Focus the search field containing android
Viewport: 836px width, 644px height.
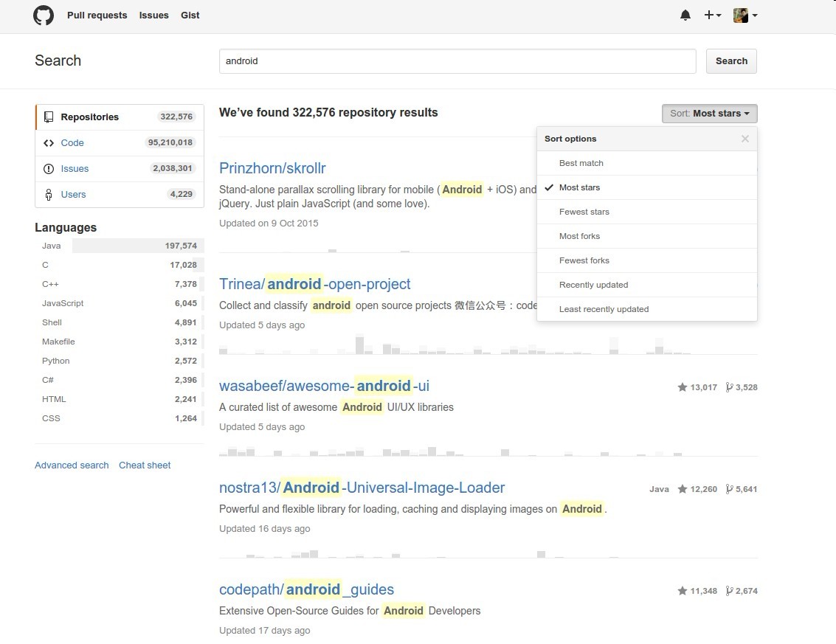tap(457, 61)
